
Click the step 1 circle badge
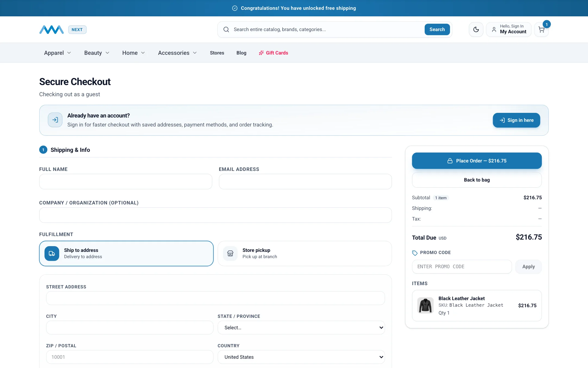pos(43,150)
